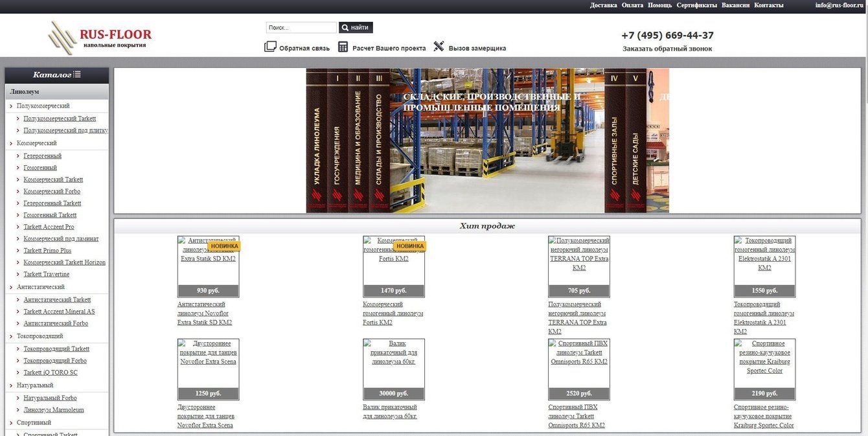This screenshot has width=868, height=436.
Task: Click the найти search button
Action: coord(356,28)
